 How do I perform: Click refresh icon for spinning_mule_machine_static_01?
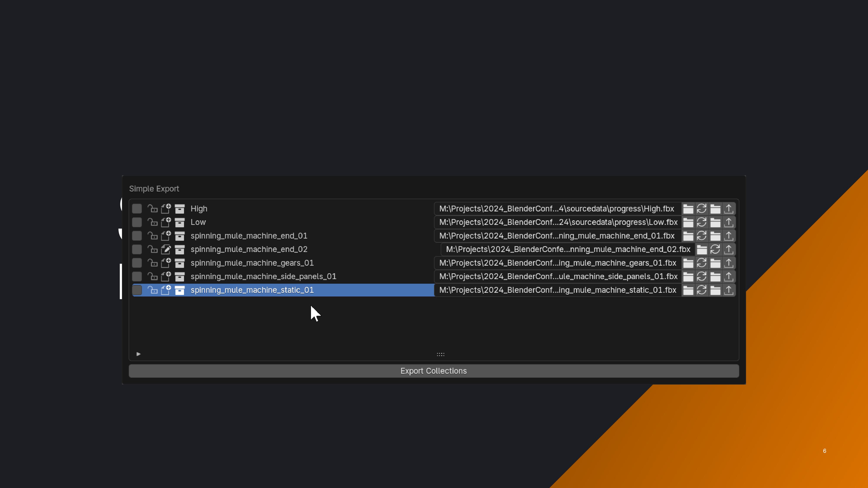[702, 290]
